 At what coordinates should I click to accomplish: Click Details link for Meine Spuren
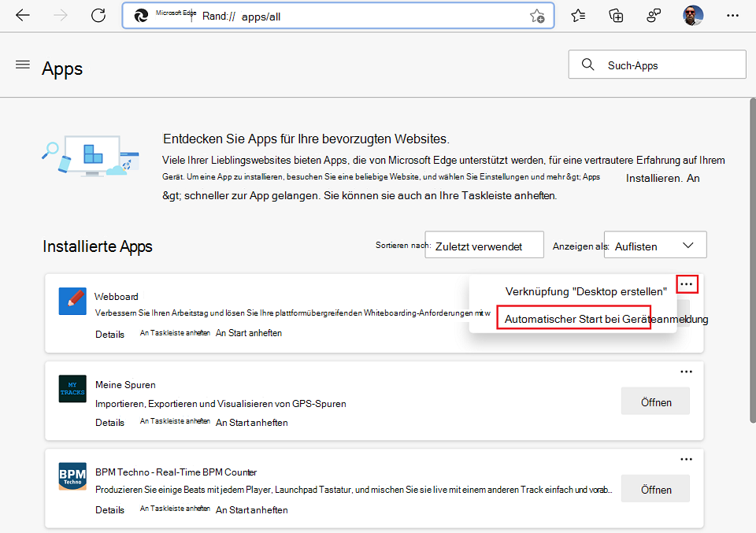(x=109, y=423)
